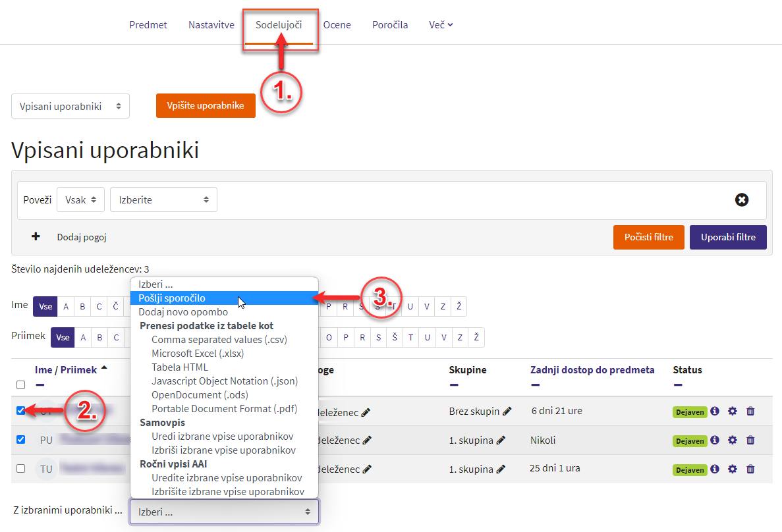Screen dimensions: 782x532
Task: Choose Microsoft Excel (.xlsx) export option
Action: (x=197, y=354)
